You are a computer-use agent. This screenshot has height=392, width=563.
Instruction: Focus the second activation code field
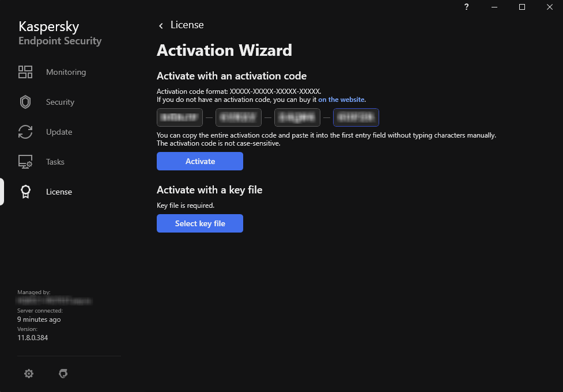click(239, 117)
